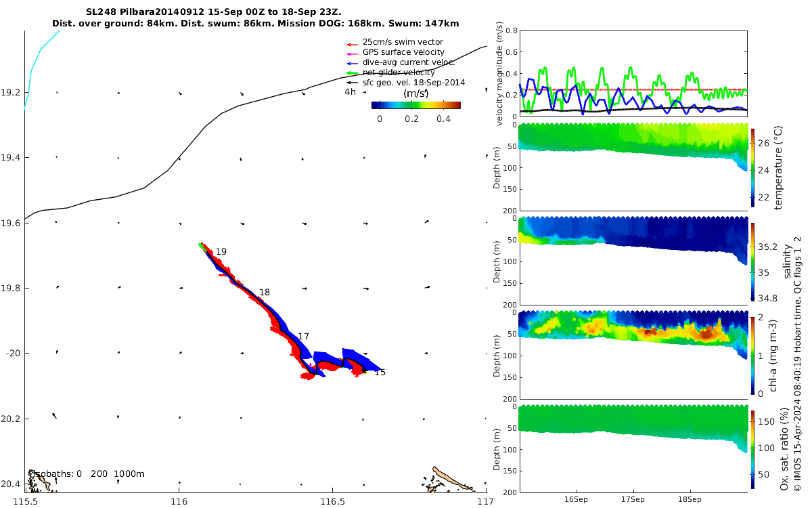Click the salinity color scale bar
Image resolution: width=812 pixels, height=508 pixels.
pyautogui.click(x=752, y=261)
